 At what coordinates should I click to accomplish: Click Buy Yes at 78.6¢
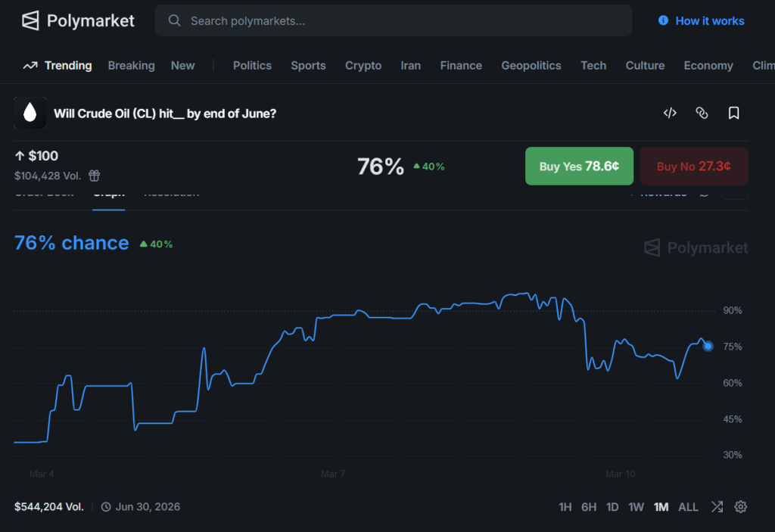[579, 166]
